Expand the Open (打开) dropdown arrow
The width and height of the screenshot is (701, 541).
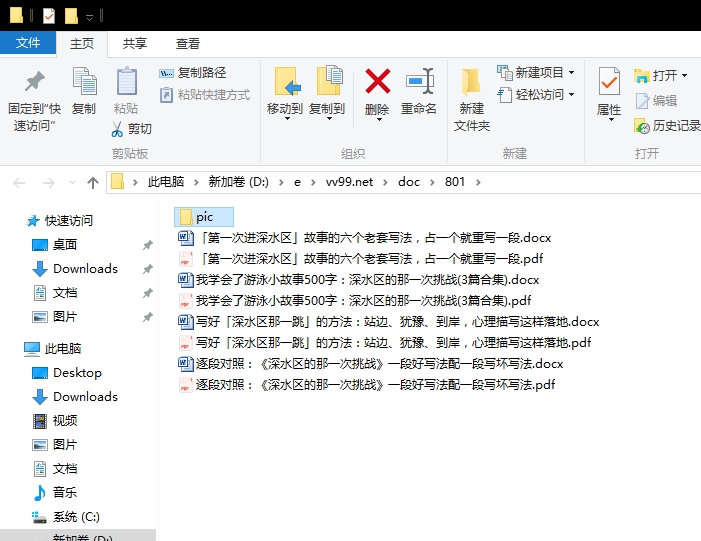pyautogui.click(x=684, y=76)
